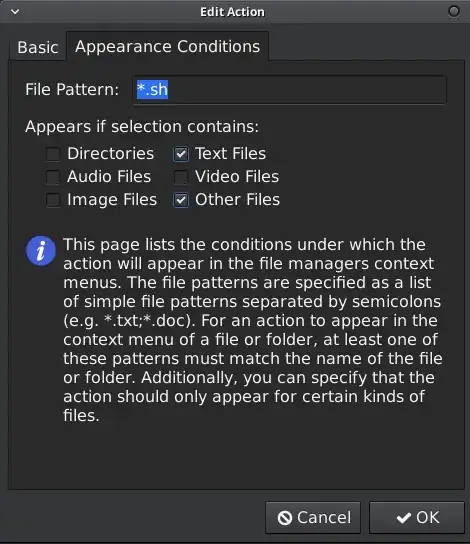This screenshot has width=470, height=544.
Task: Enable the Audio Files checkbox
Action: coord(53,177)
